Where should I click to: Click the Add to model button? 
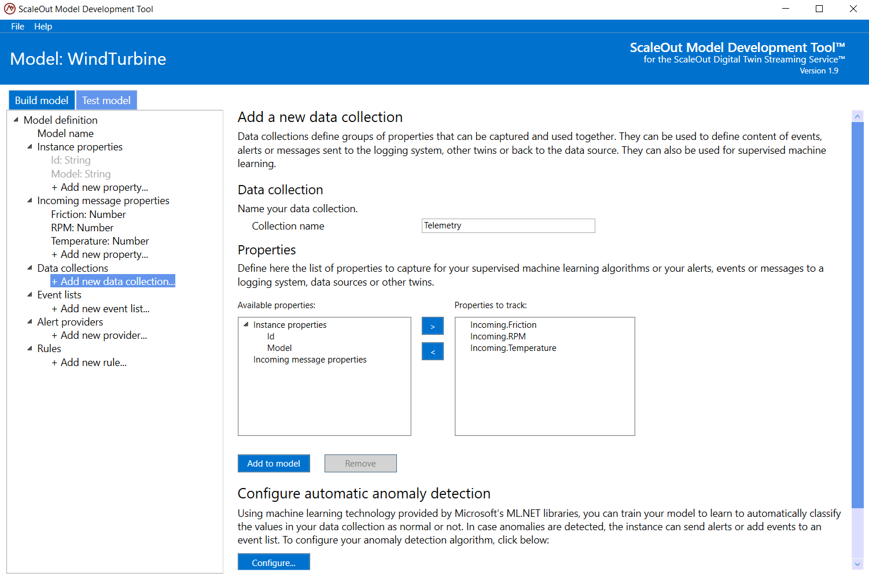pyautogui.click(x=274, y=463)
